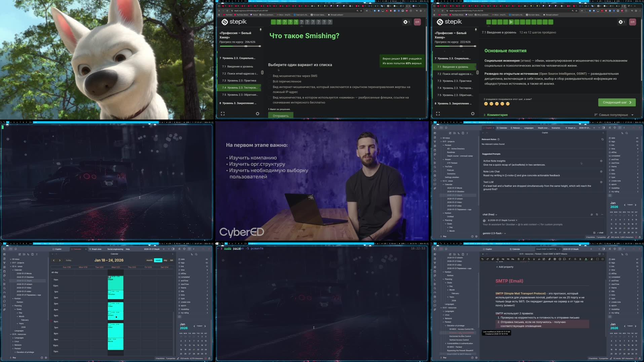Expand the Stepik quiz to fullscreen
The width and height of the screenshot is (644, 362).
point(222,113)
